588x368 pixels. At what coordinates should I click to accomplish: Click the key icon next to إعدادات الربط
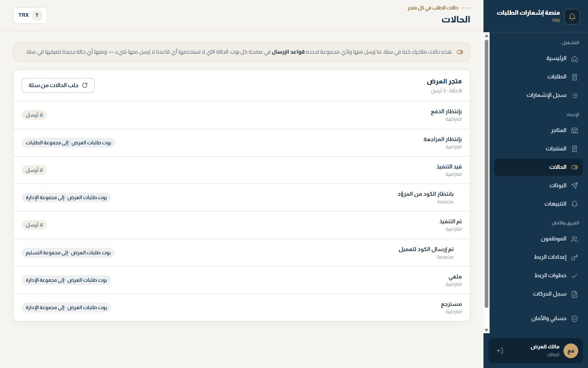pos(575,258)
